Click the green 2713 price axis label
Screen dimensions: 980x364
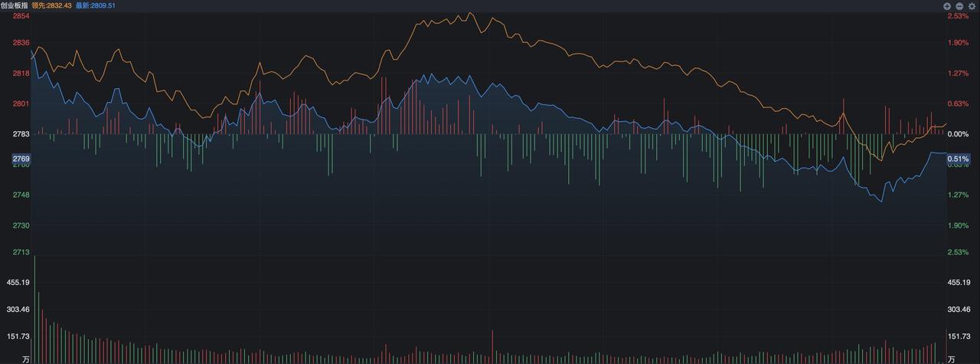pyautogui.click(x=21, y=252)
